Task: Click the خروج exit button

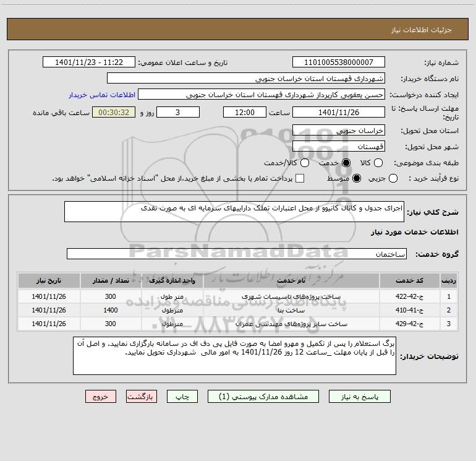Action: click(101, 397)
